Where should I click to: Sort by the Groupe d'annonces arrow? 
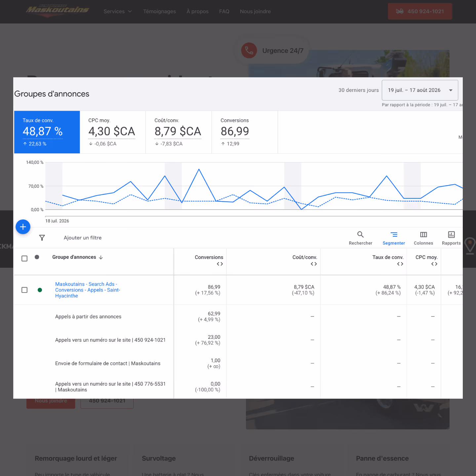pyautogui.click(x=101, y=258)
